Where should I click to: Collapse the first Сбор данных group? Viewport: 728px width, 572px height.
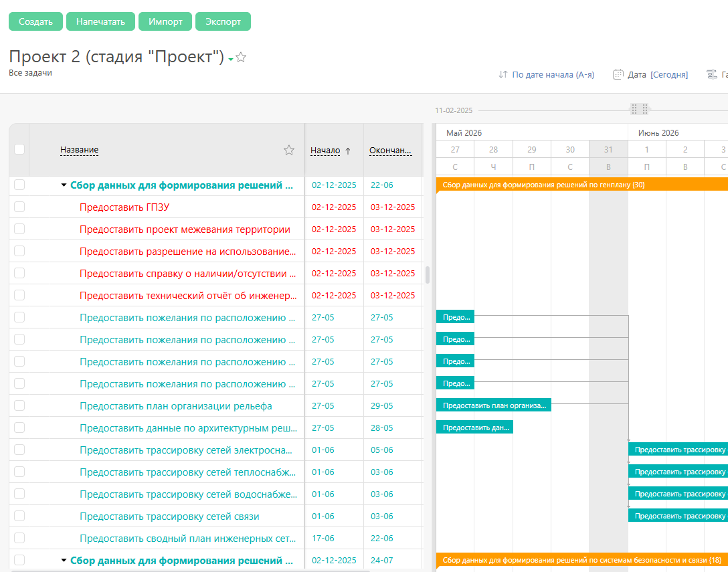point(64,185)
